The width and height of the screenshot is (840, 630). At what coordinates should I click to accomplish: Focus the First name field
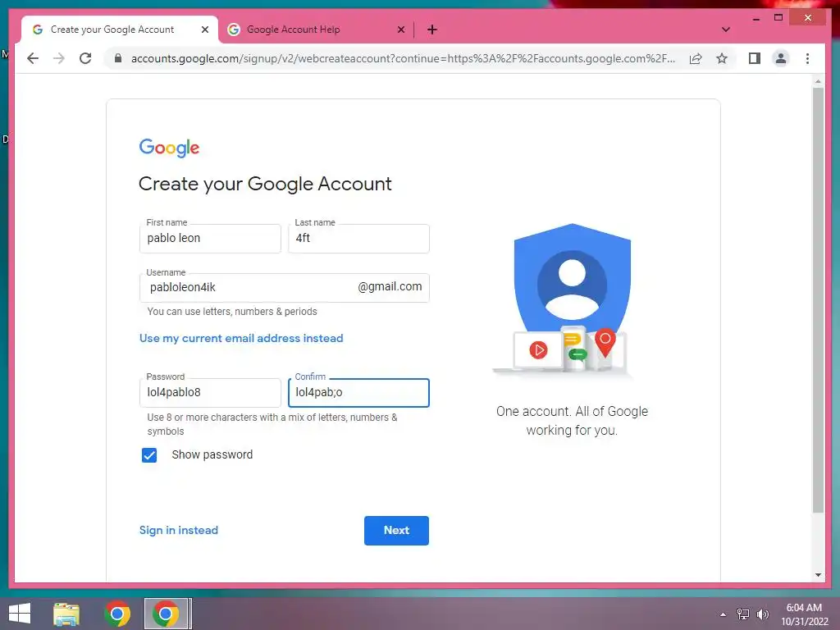tap(210, 239)
